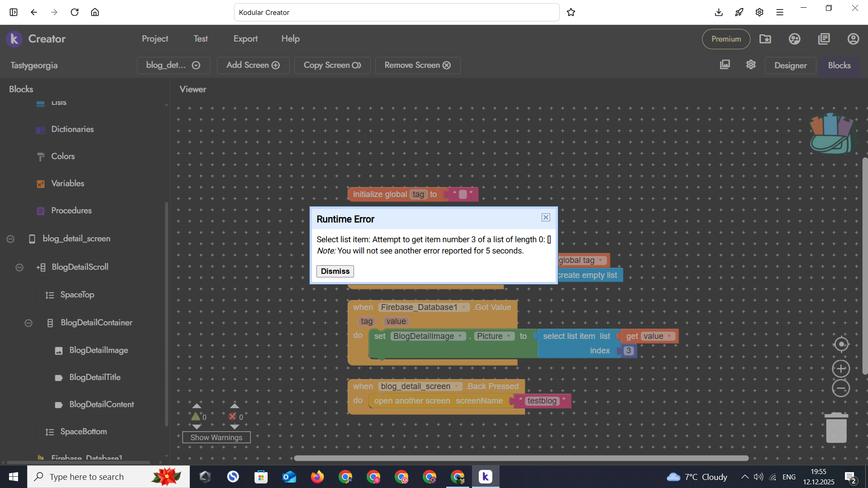Center the workspace with the target icon
868x488 pixels.
tap(841, 344)
